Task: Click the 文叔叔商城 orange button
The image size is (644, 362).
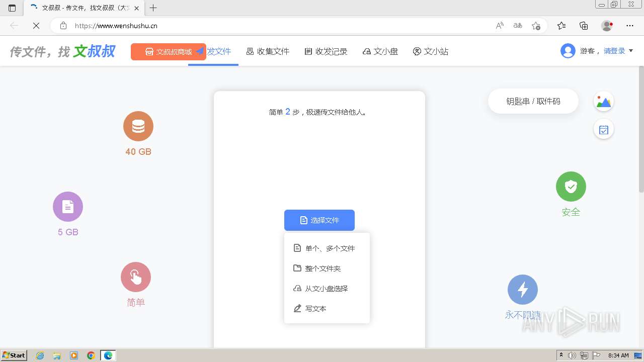Action: click(169, 52)
